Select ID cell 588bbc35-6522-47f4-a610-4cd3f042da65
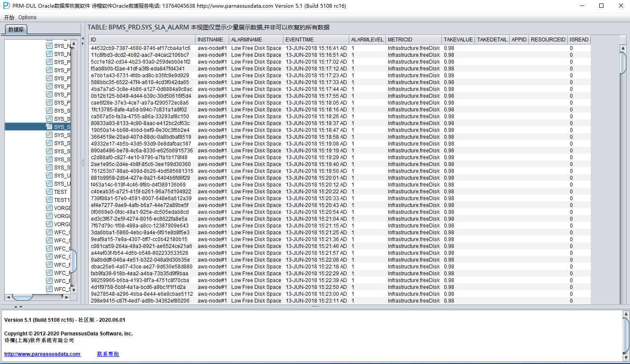Viewport: 630px width, 364px height. (x=142, y=82)
